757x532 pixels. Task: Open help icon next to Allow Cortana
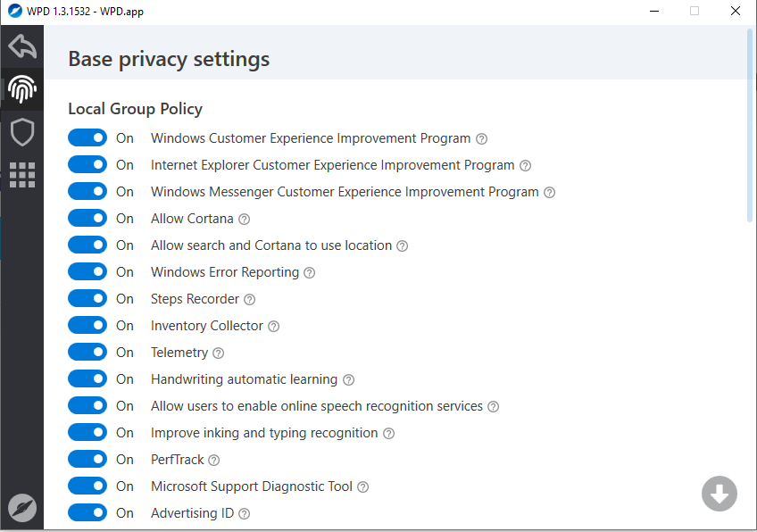245,220
